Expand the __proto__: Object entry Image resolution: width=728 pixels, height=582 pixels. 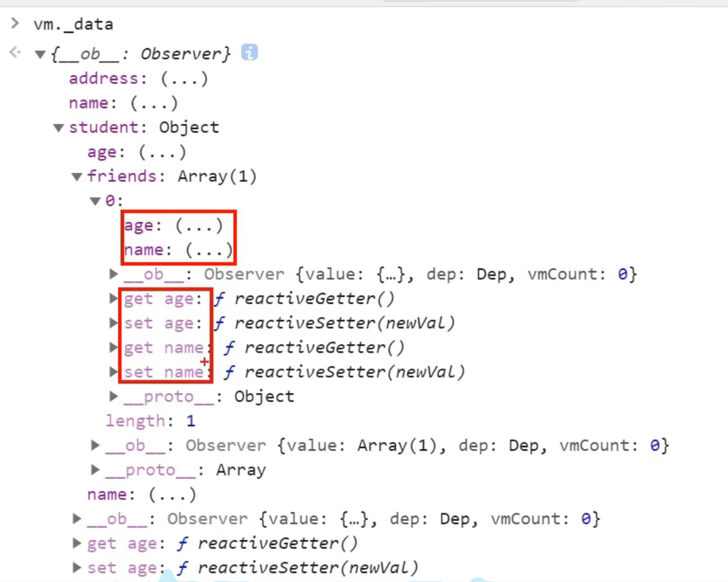click(114, 396)
